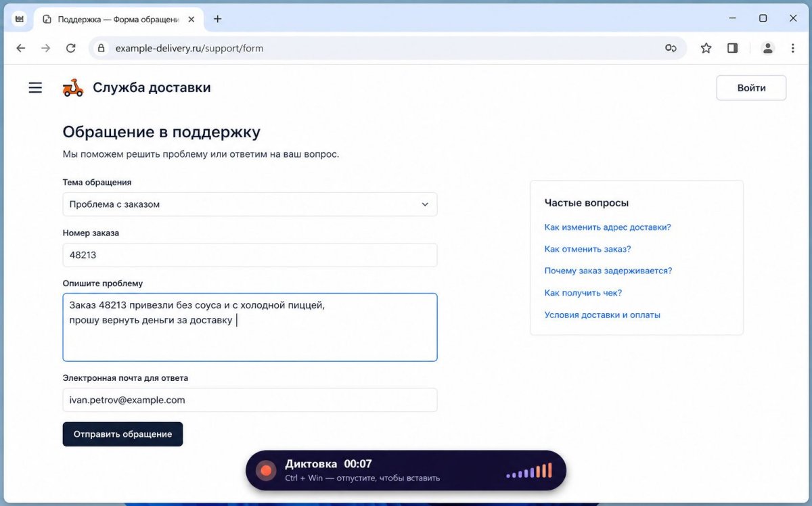Click the label Электронная почта для ответа
Screen dimensions: 812x506
[x=125, y=378]
